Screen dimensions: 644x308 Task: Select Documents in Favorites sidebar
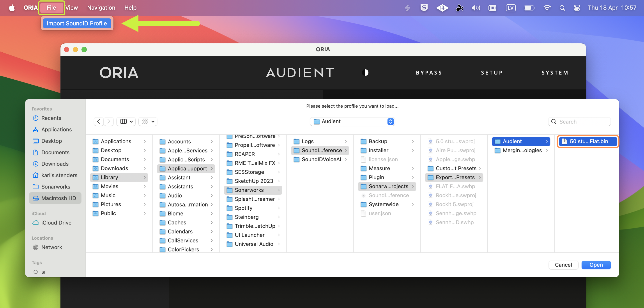pos(55,152)
